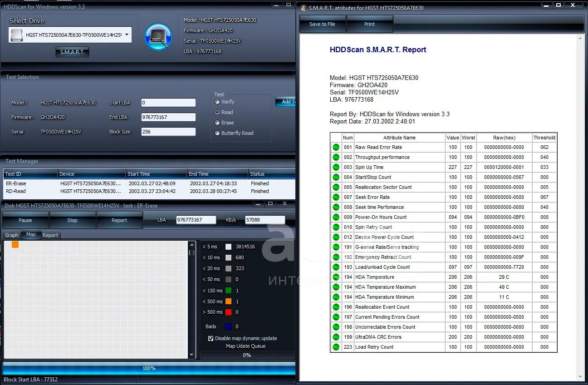Viewport: 588px width, 385px height.
Task: Click the Threshold column header
Action: point(544,138)
